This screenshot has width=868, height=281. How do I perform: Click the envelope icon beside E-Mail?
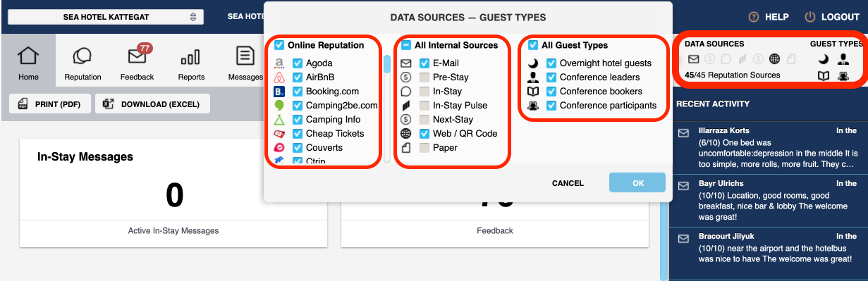(406, 63)
